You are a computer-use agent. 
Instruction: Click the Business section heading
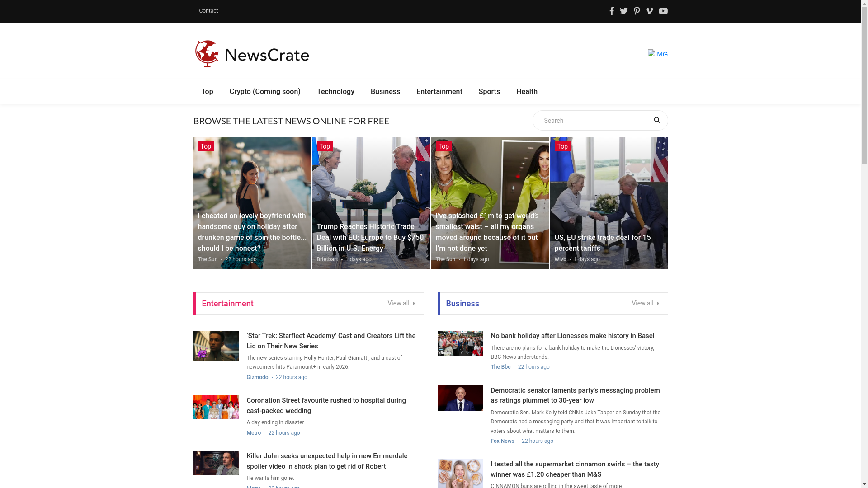click(462, 304)
